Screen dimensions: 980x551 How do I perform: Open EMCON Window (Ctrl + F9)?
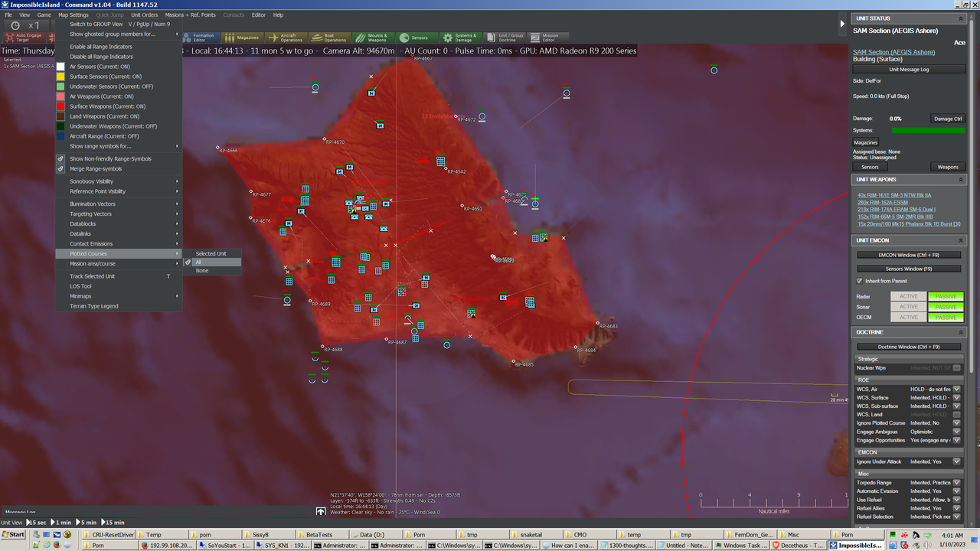click(908, 255)
